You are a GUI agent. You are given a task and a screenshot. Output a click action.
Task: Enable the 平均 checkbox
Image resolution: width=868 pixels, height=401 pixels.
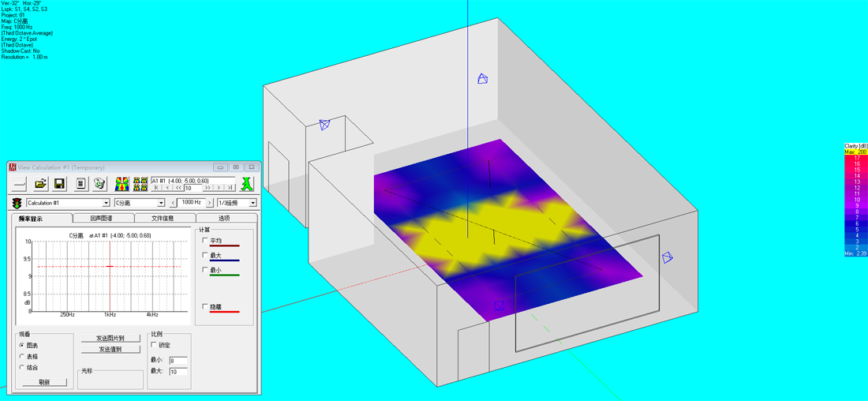206,241
